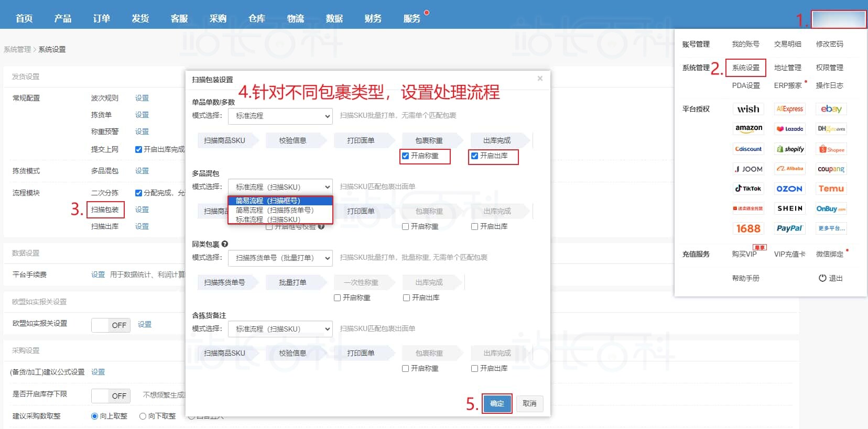The width and height of the screenshot is (868, 429).
Task: Expand the 同类包裹 模式选择 dropdown
Action: [x=280, y=258]
